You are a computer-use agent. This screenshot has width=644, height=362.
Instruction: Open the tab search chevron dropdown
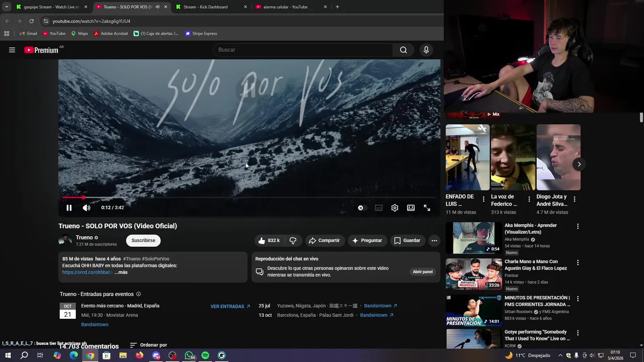(x=7, y=7)
